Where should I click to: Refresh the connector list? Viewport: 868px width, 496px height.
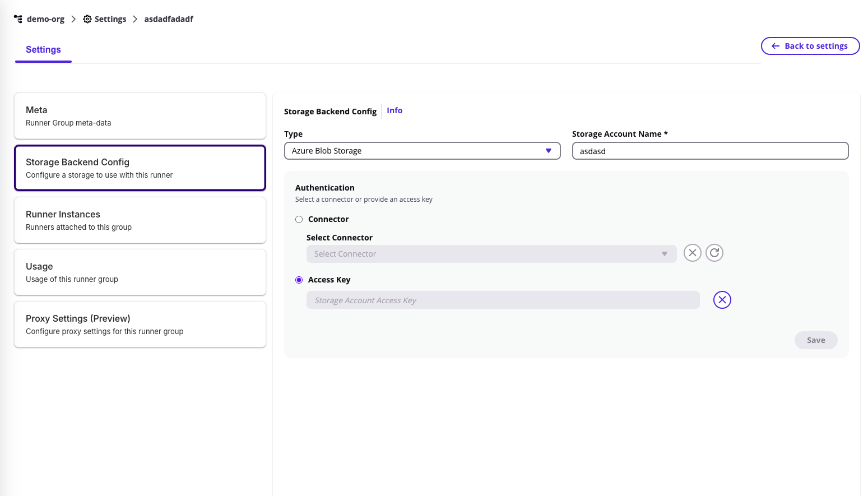pos(714,253)
